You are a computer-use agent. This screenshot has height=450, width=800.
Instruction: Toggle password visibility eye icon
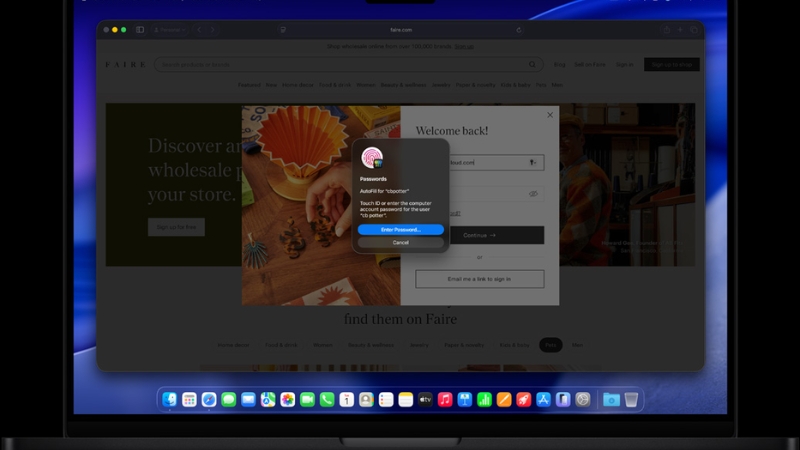[x=533, y=194]
